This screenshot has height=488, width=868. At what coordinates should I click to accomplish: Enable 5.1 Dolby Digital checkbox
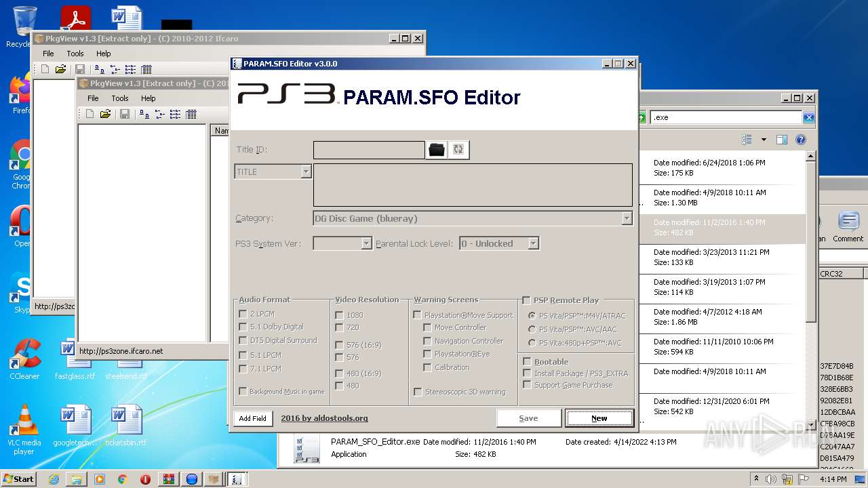(x=243, y=327)
